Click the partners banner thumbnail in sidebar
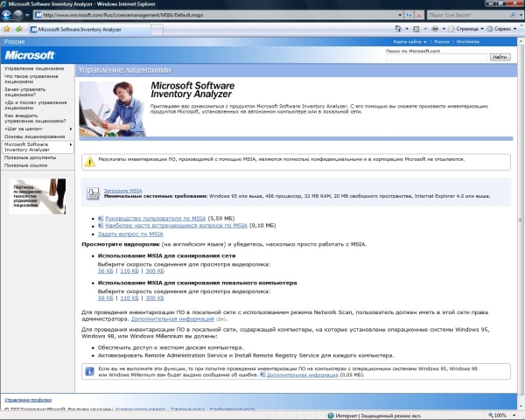Screen dimensions: 525x420 [x=38, y=196]
